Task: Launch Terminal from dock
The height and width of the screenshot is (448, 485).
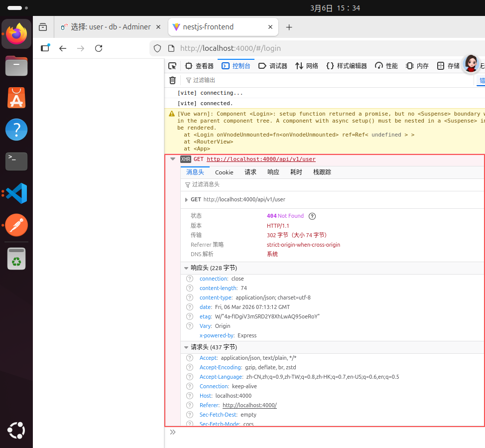Action: coord(16,161)
